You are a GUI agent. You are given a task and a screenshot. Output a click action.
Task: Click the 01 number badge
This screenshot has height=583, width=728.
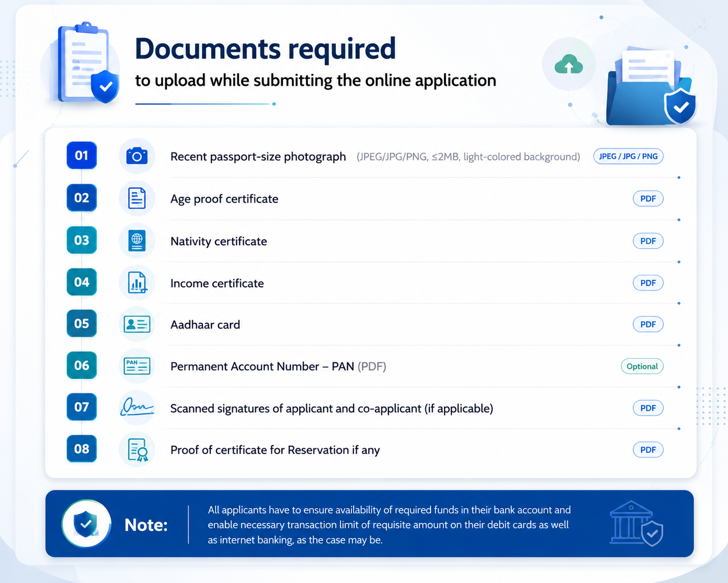tap(82, 155)
